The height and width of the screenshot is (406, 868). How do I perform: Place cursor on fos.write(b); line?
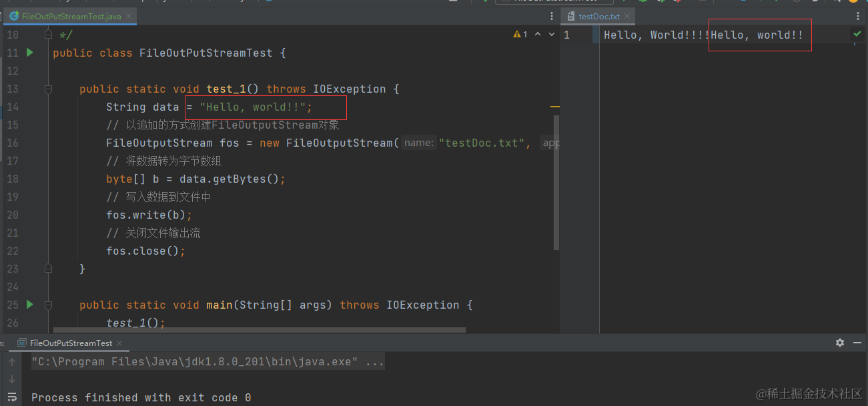click(x=149, y=215)
